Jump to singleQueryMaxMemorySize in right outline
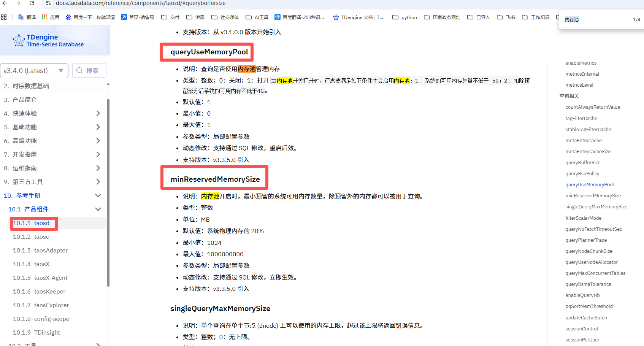This screenshot has width=644, height=346. tap(596, 206)
